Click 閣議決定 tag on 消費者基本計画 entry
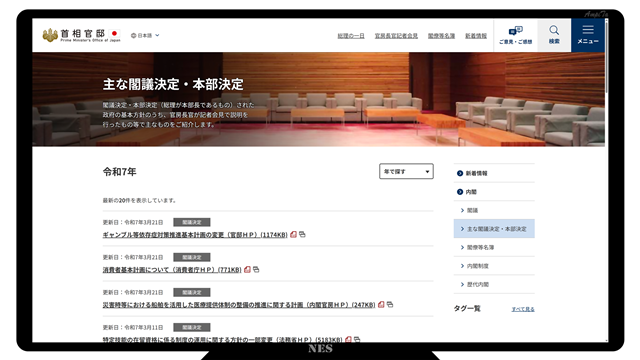Screen dimensions: 640x360 click(x=192, y=257)
